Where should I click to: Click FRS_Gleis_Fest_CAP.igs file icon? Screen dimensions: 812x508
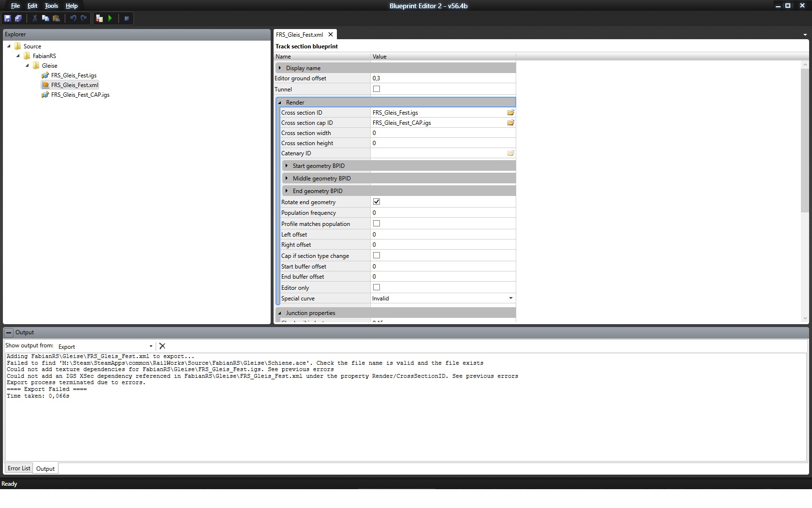tap(45, 95)
